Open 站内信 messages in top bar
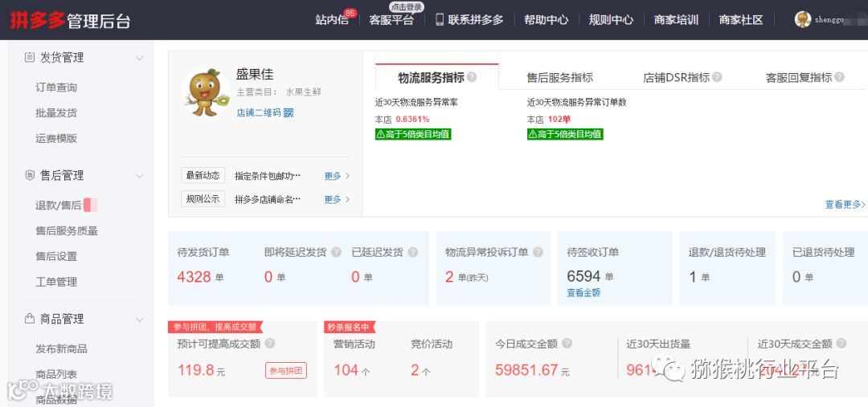The height and width of the screenshot is (407, 868). (332, 20)
